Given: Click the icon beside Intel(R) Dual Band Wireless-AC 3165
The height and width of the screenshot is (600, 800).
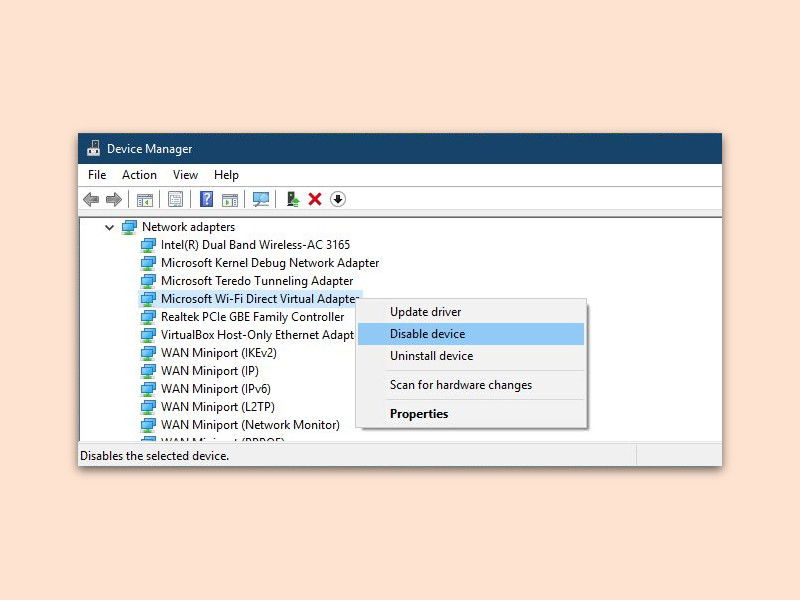Looking at the screenshot, I should coord(148,245).
